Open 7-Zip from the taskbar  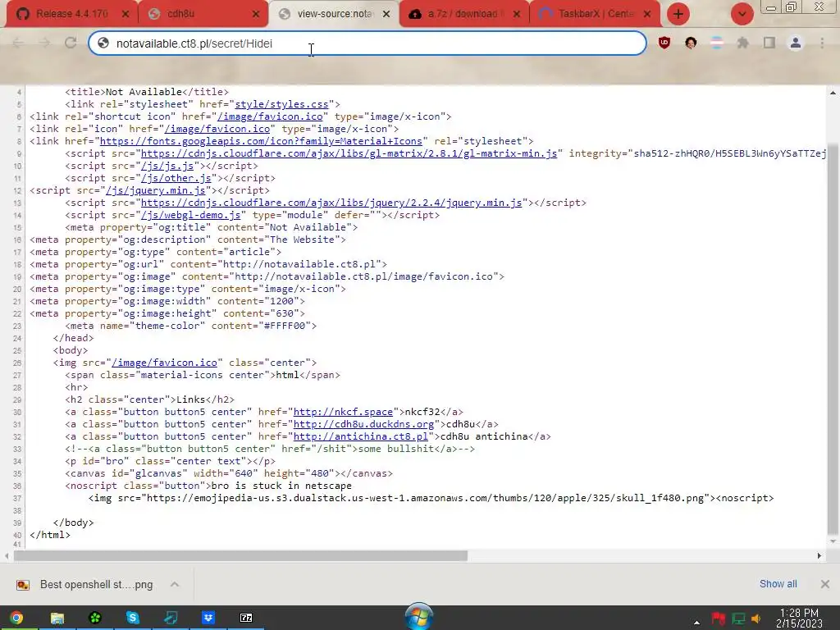coord(246,618)
